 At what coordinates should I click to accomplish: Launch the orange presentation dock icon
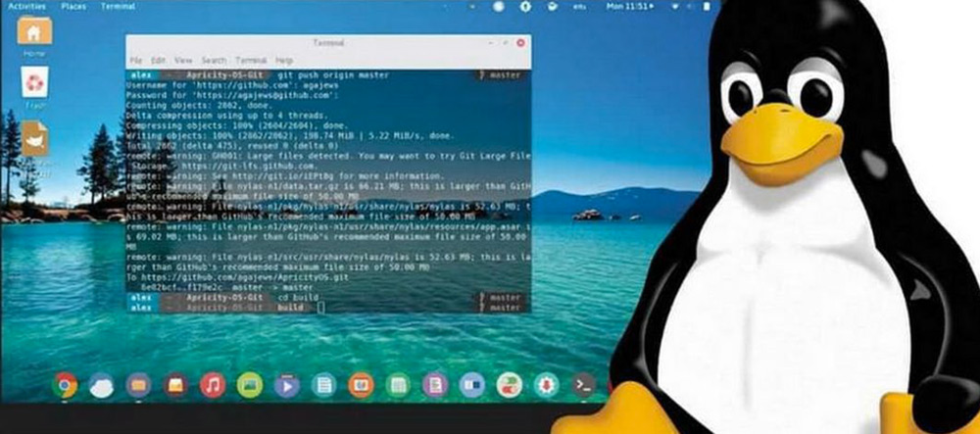[361, 385]
